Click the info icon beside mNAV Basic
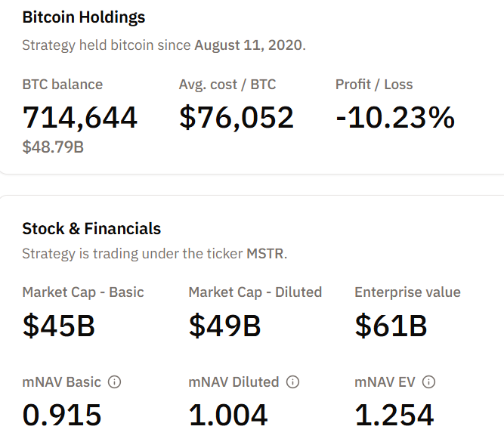 (x=115, y=382)
